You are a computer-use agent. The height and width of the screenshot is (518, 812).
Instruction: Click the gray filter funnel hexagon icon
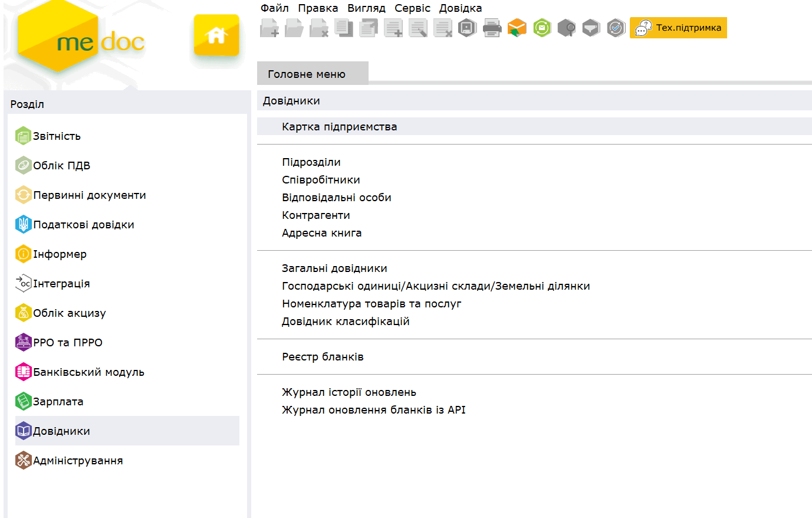point(591,28)
